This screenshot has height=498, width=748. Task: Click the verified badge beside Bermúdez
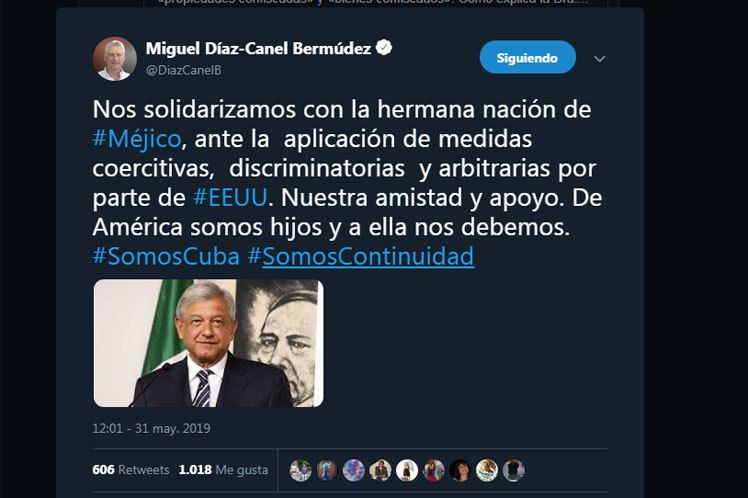(x=384, y=48)
